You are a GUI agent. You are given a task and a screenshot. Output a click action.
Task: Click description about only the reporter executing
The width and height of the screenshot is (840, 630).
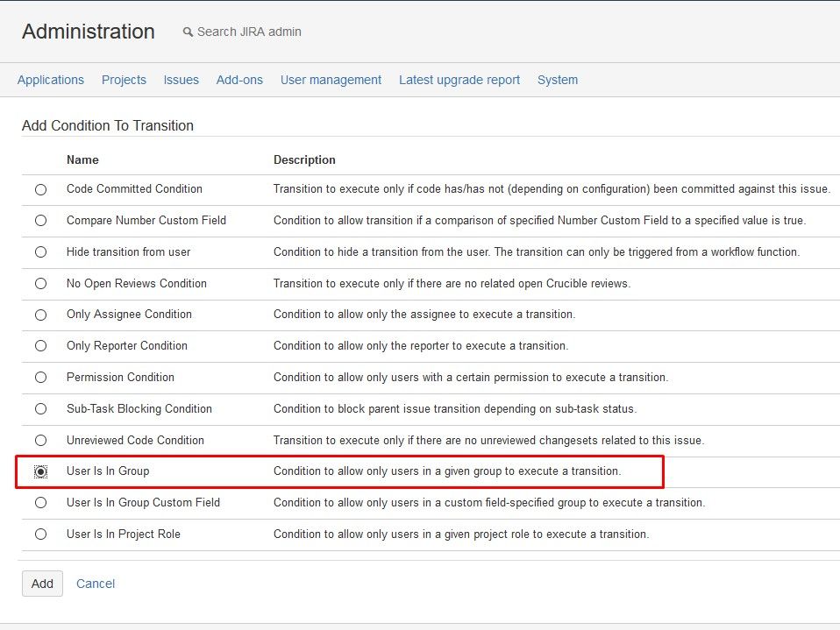[x=421, y=346]
